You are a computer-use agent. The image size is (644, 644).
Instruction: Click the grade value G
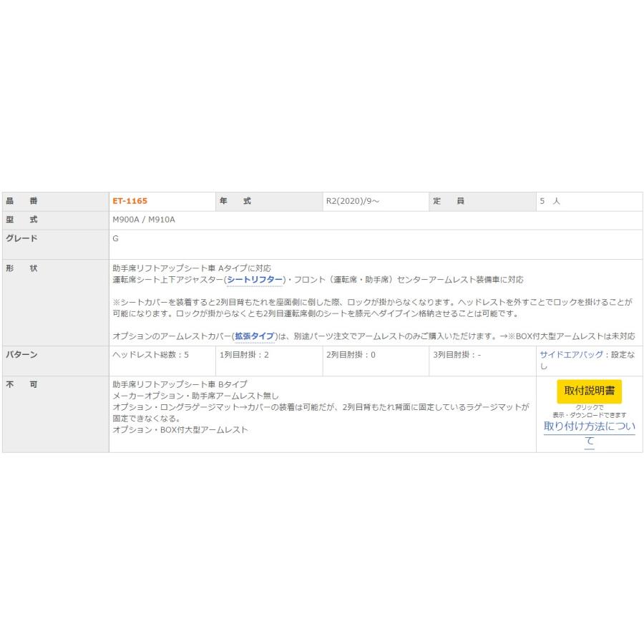116,238
